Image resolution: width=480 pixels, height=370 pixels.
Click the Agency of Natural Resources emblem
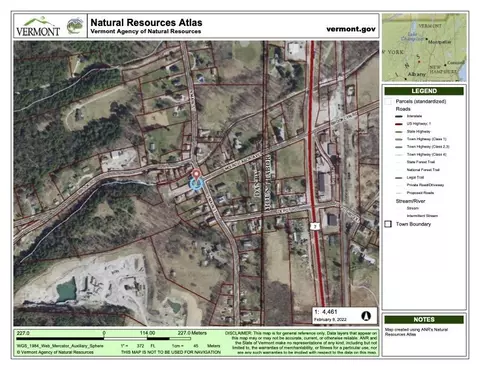75,26
